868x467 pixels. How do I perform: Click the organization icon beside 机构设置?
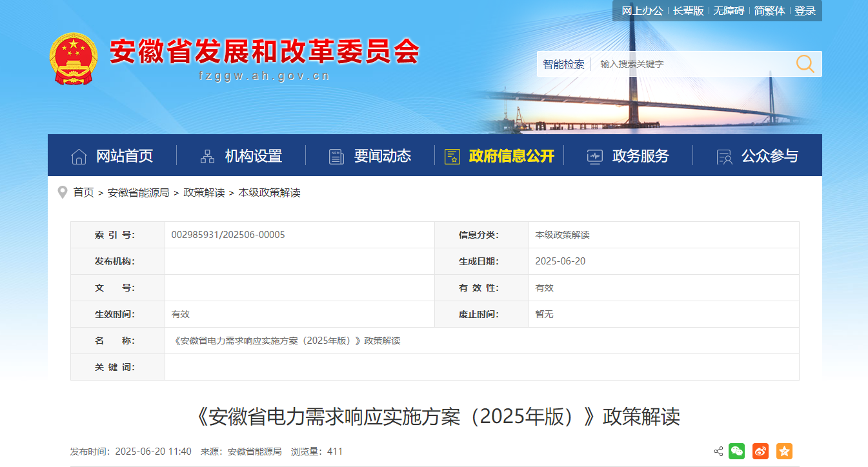[x=207, y=156]
